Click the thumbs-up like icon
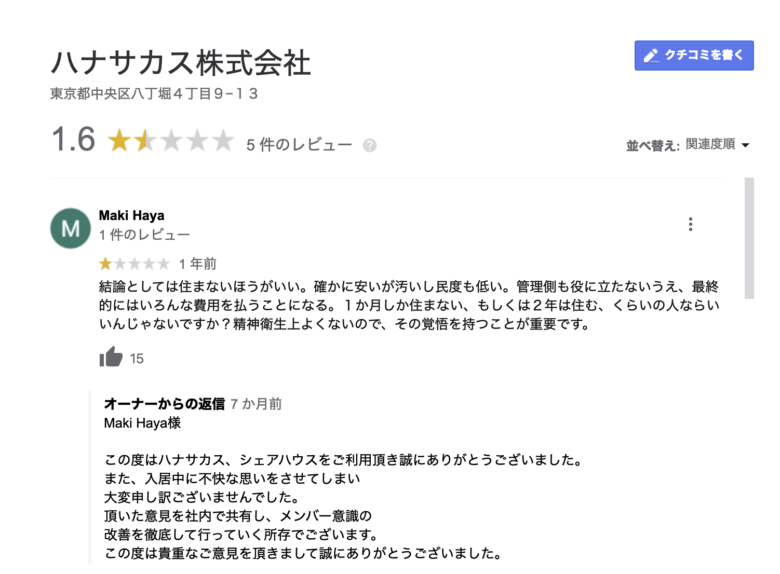 tap(111, 357)
